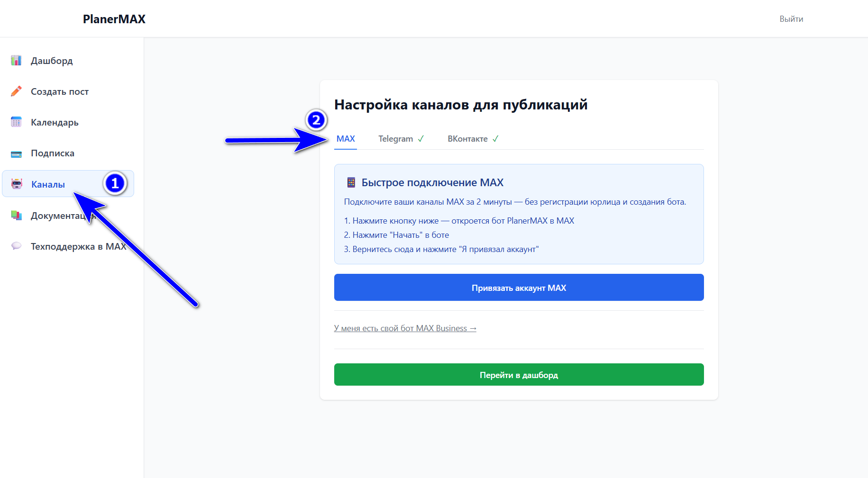
Task: Select the Каналы menu entry in sidebar
Action: (48, 184)
